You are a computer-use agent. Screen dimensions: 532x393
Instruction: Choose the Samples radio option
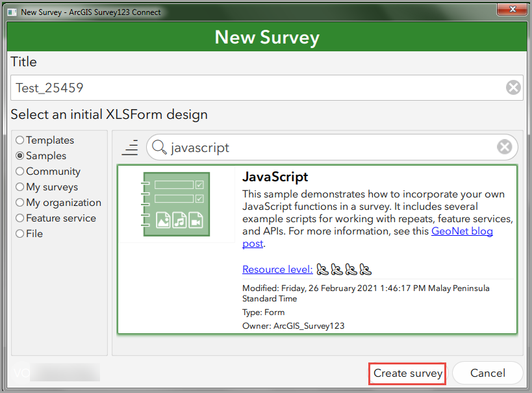[x=41, y=156]
